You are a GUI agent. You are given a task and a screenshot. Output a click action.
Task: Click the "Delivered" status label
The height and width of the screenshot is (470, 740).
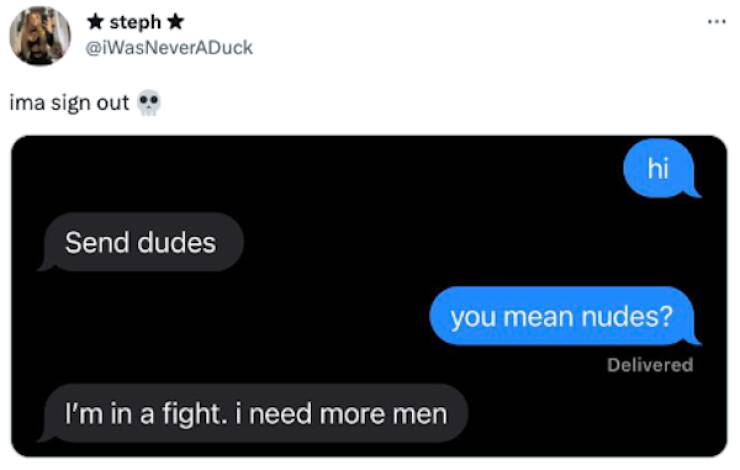[x=650, y=365]
